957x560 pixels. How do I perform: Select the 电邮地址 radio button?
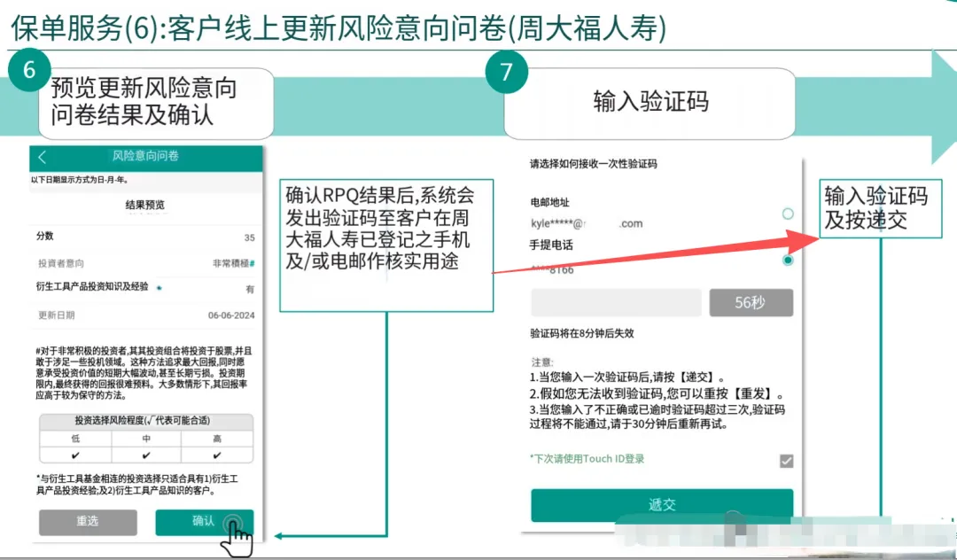[x=788, y=214]
